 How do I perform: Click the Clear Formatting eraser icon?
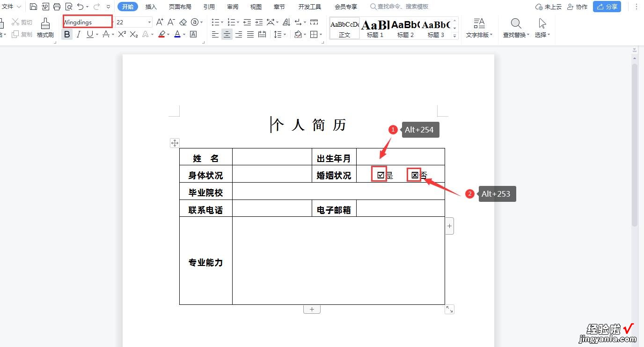click(x=183, y=22)
